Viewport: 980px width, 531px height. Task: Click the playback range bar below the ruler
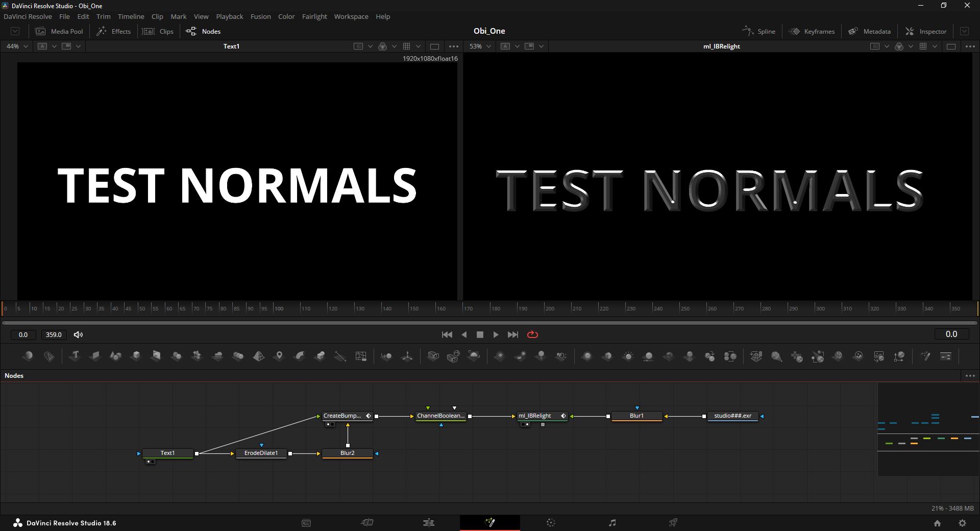pyautogui.click(x=489, y=323)
